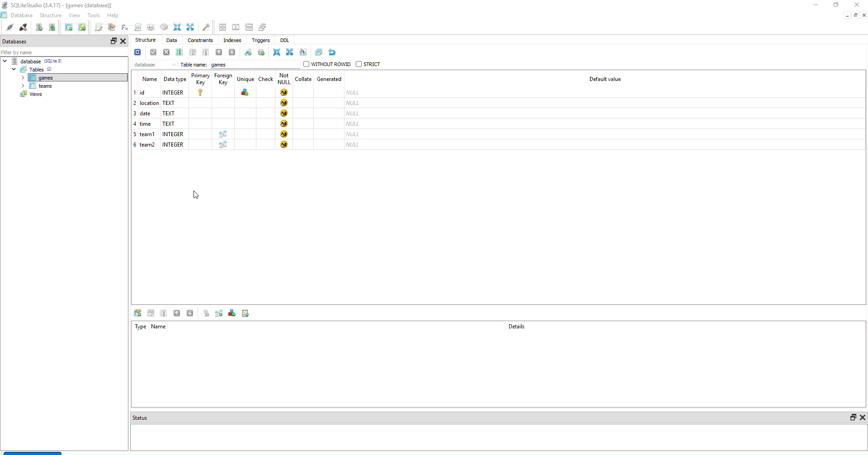Open the Tools menu
Image resolution: width=868 pixels, height=455 pixels.
coord(94,15)
